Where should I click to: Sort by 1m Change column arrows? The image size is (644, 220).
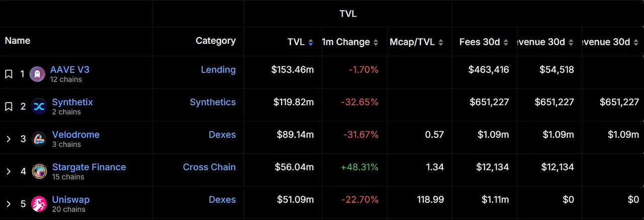coord(375,42)
